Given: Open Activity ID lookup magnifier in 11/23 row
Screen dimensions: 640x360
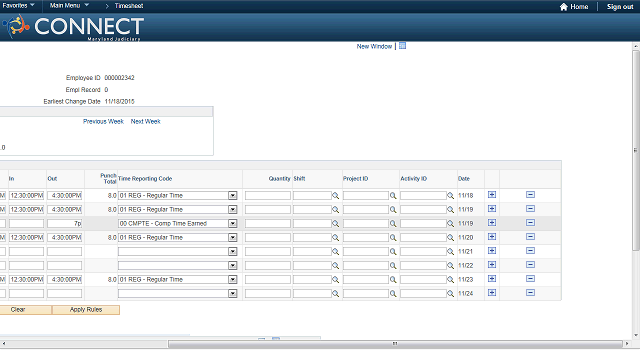Looking at the screenshot, I should [x=451, y=280].
